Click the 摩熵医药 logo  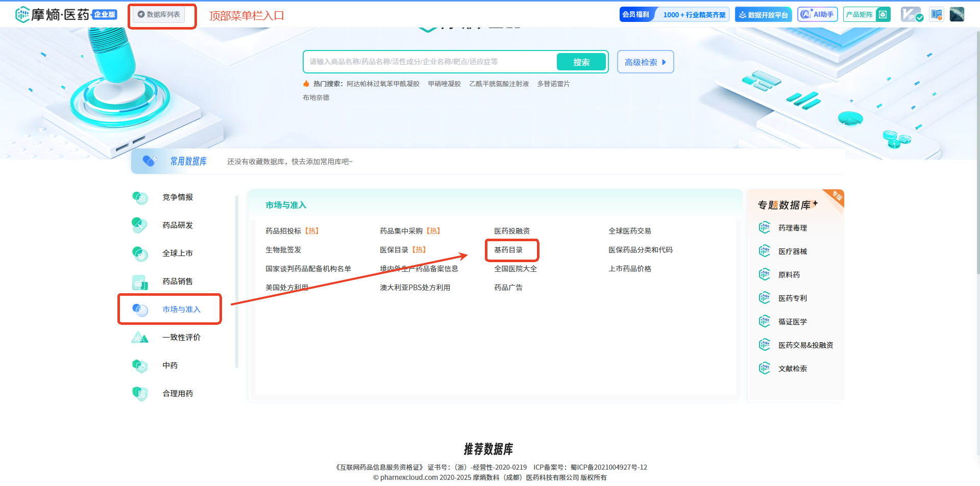pyautogui.click(x=66, y=14)
